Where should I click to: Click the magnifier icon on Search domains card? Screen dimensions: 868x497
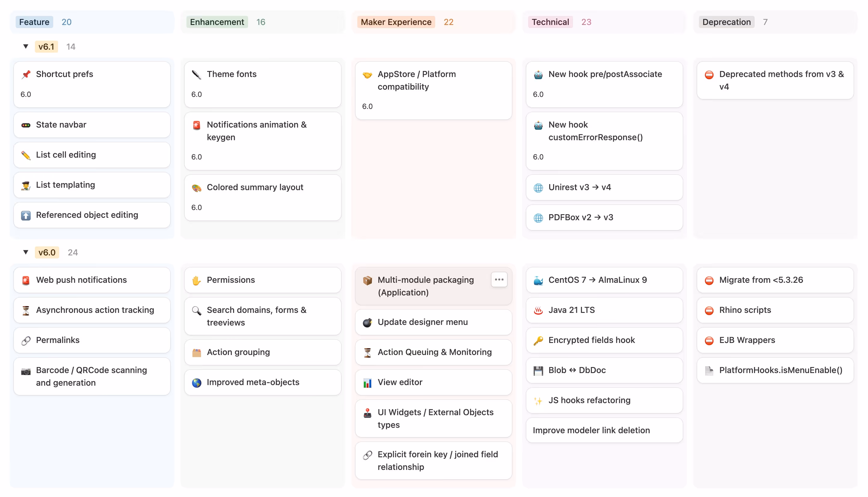pos(196,310)
